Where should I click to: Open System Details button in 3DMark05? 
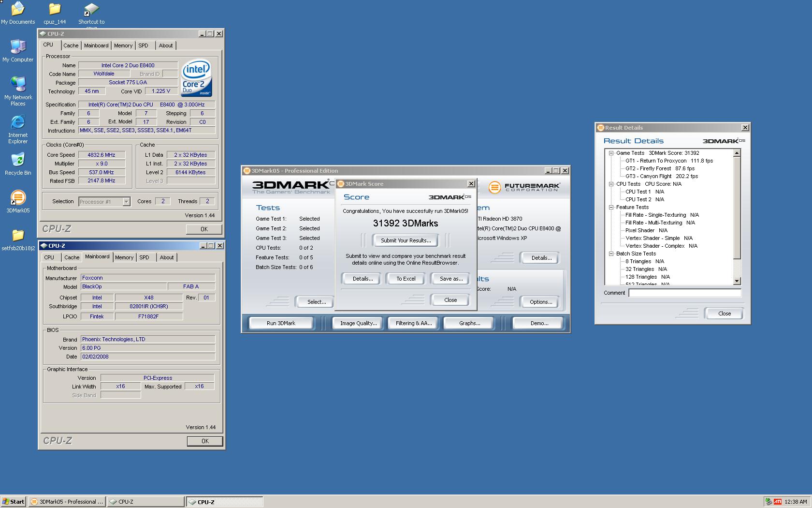coord(541,258)
